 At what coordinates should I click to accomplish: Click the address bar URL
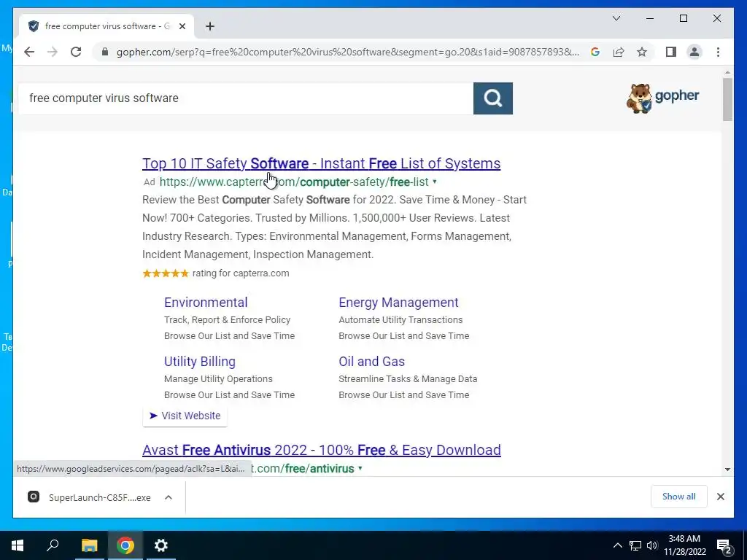coord(348,52)
